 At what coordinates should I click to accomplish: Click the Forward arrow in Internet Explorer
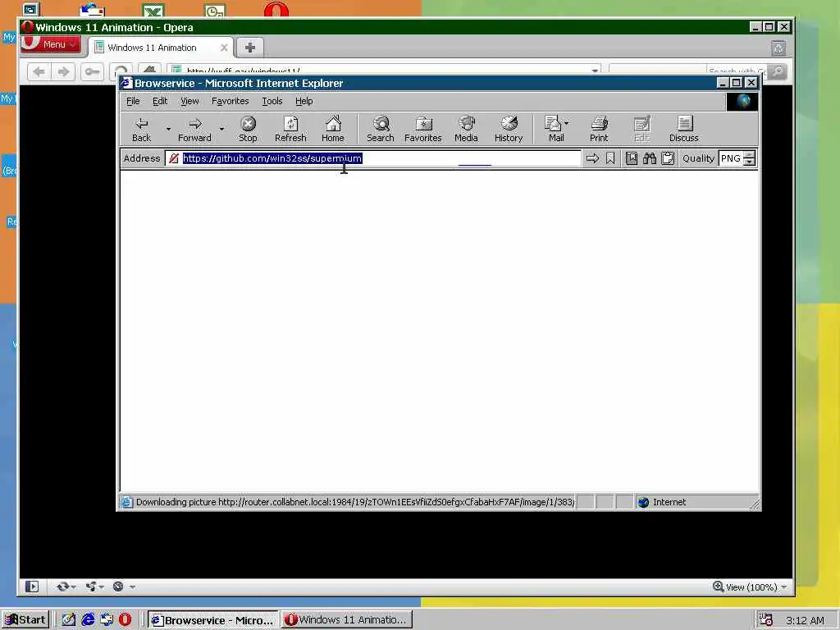pos(194,129)
